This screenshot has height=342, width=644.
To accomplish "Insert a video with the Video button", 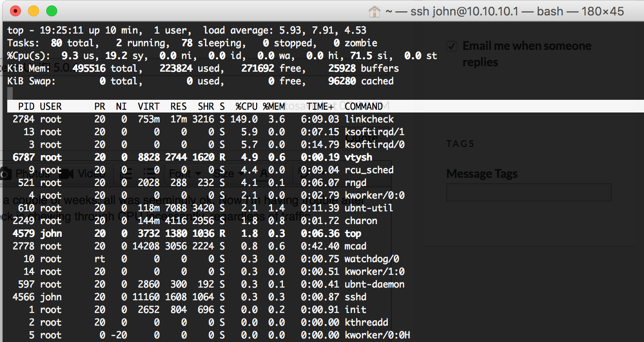I will [83, 173].
